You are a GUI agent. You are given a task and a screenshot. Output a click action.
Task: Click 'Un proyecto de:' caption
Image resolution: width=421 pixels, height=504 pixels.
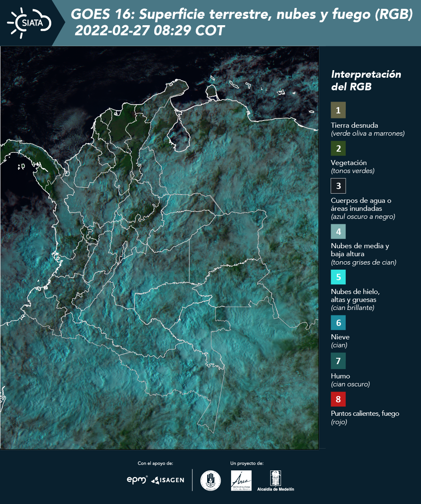click(x=247, y=463)
